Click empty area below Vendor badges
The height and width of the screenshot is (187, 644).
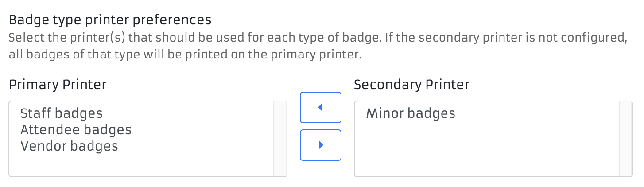[133, 165]
